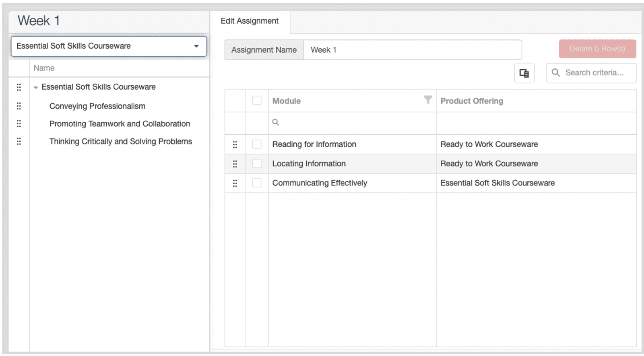
Task: Click drag handle for Communicating Effectively row
Action: point(235,183)
